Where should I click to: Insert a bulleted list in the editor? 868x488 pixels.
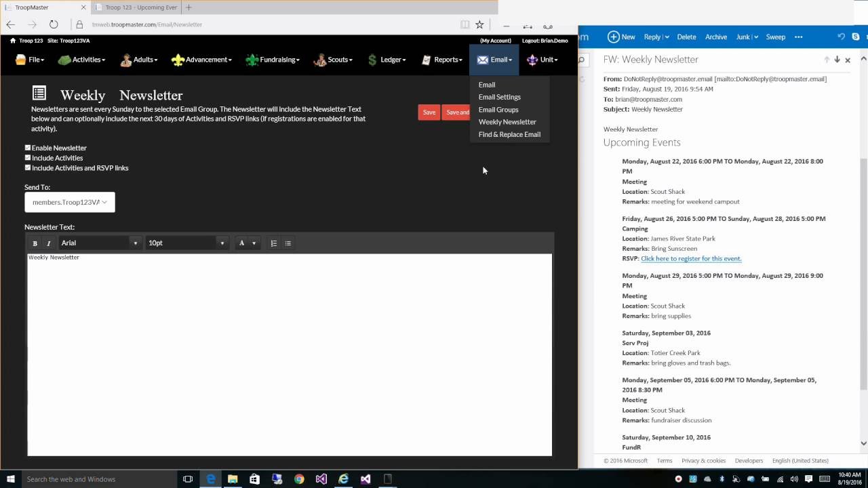tap(288, 243)
